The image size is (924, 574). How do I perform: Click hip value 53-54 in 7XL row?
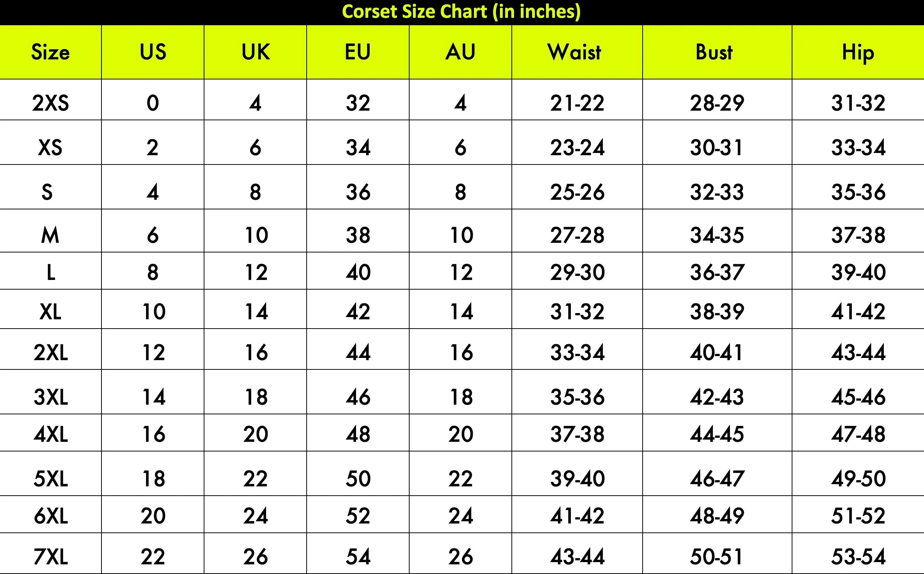coord(858,557)
